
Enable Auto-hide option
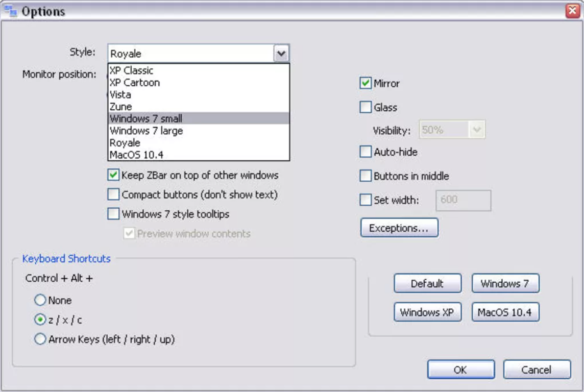point(366,152)
